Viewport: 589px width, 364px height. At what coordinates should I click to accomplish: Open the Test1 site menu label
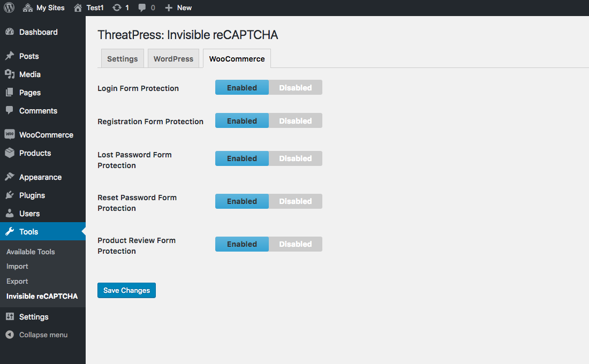pos(95,7)
